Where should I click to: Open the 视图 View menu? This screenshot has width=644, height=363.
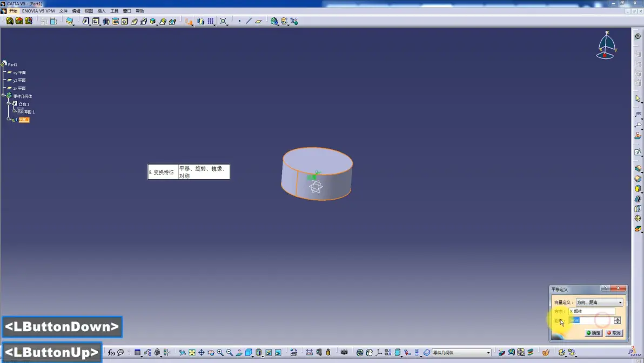(89, 11)
